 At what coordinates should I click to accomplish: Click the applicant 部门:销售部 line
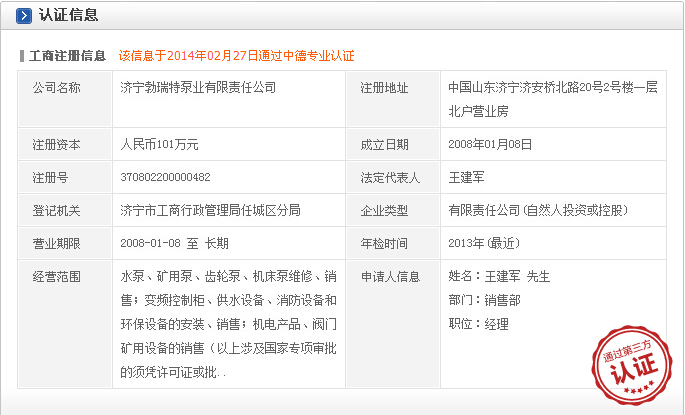[484, 300]
